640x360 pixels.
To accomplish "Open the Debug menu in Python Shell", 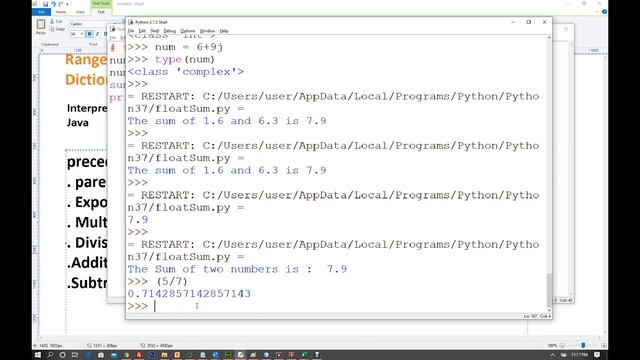I will tap(170, 31).
